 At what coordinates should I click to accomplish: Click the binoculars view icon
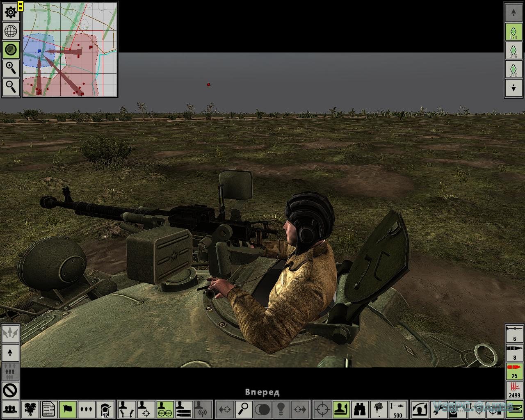(x=360, y=409)
